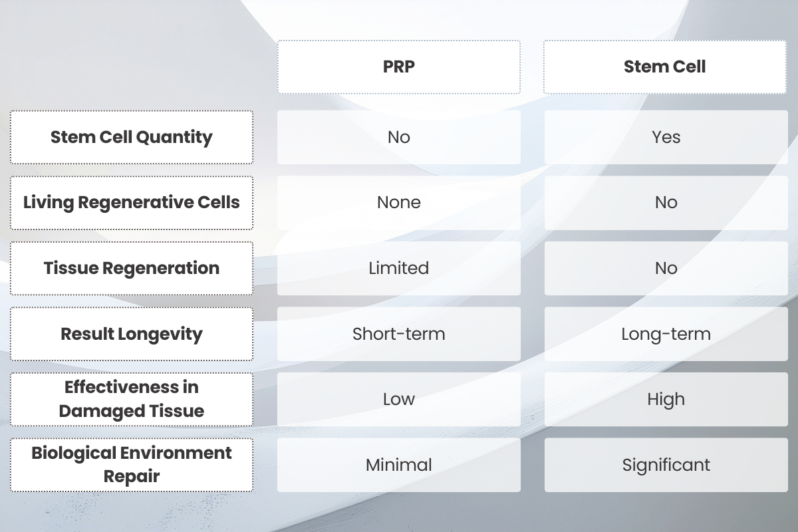Click the Tissue Regeneration row label

click(x=132, y=268)
